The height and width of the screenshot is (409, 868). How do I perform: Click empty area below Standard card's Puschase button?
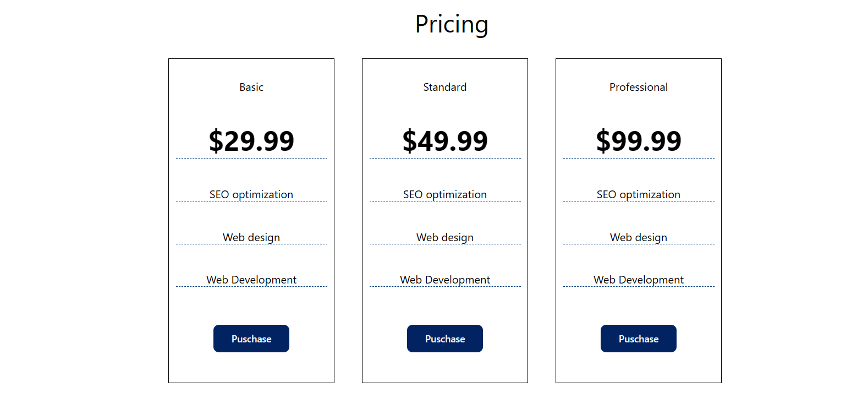pos(445,367)
